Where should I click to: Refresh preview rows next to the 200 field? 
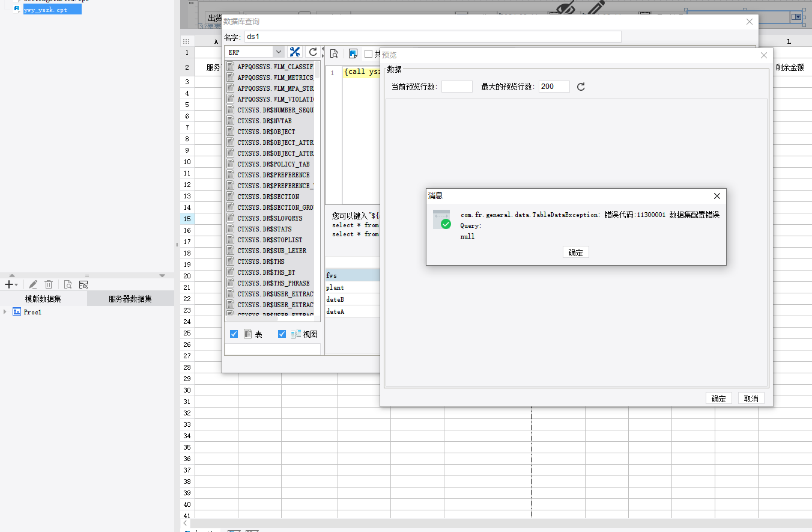point(581,87)
